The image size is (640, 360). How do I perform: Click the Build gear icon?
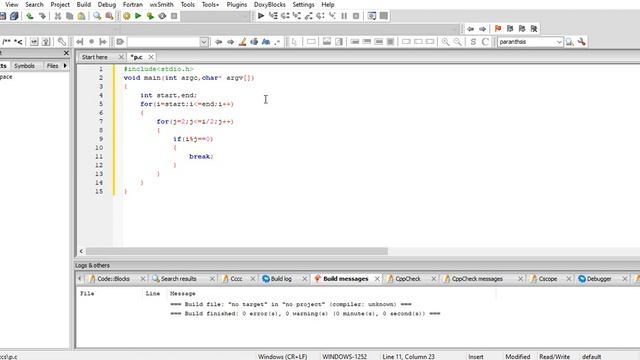click(127, 16)
